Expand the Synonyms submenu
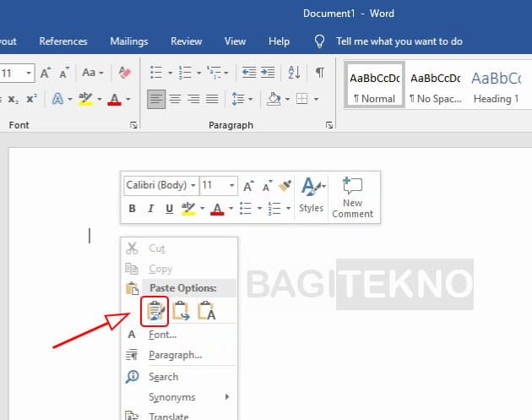This screenshot has height=420, width=532. click(x=179, y=397)
